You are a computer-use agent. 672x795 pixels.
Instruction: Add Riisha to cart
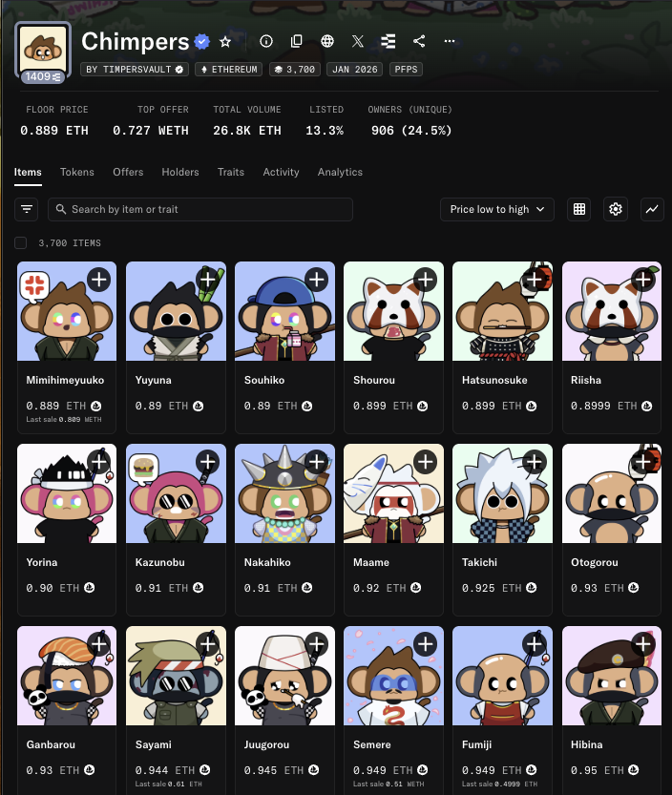click(643, 280)
